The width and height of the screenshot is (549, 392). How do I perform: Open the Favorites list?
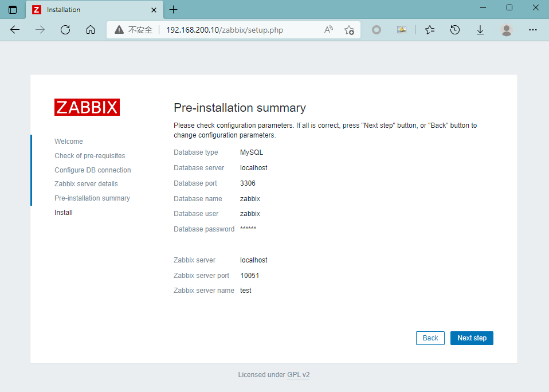tap(430, 30)
